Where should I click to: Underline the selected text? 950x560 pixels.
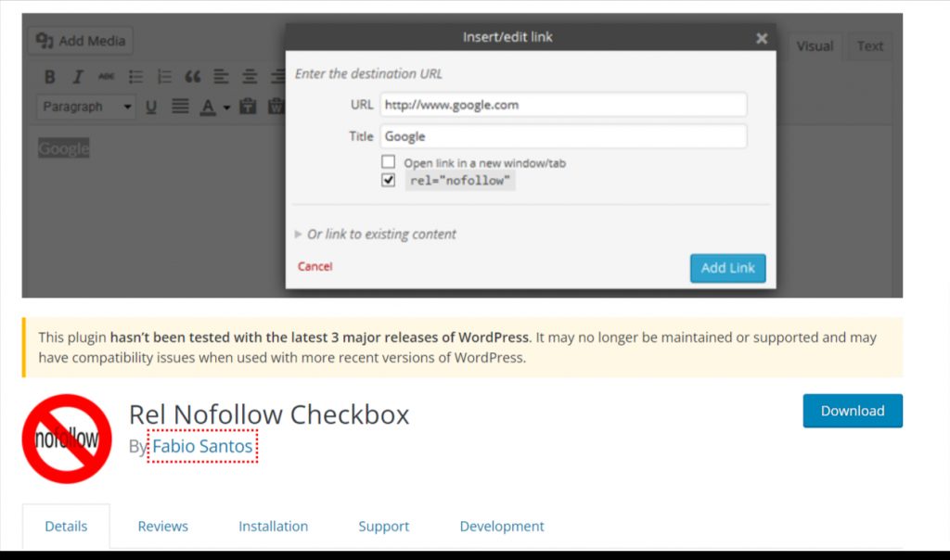tap(151, 106)
